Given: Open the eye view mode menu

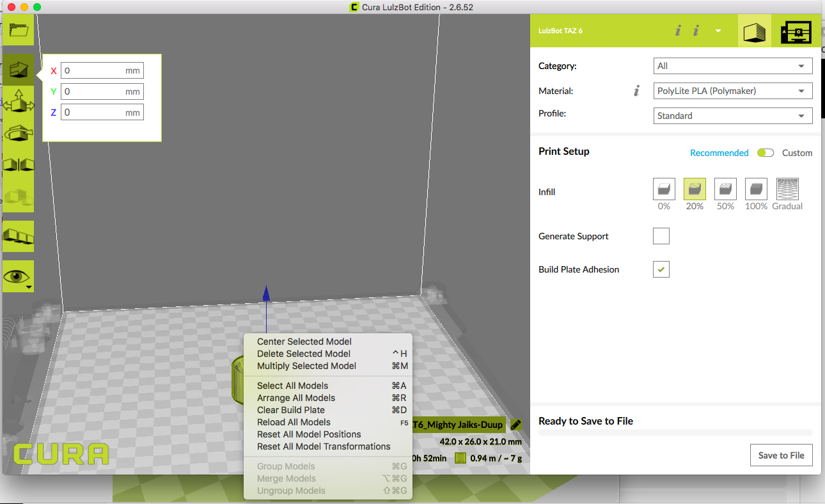Looking at the screenshot, I should [19, 276].
